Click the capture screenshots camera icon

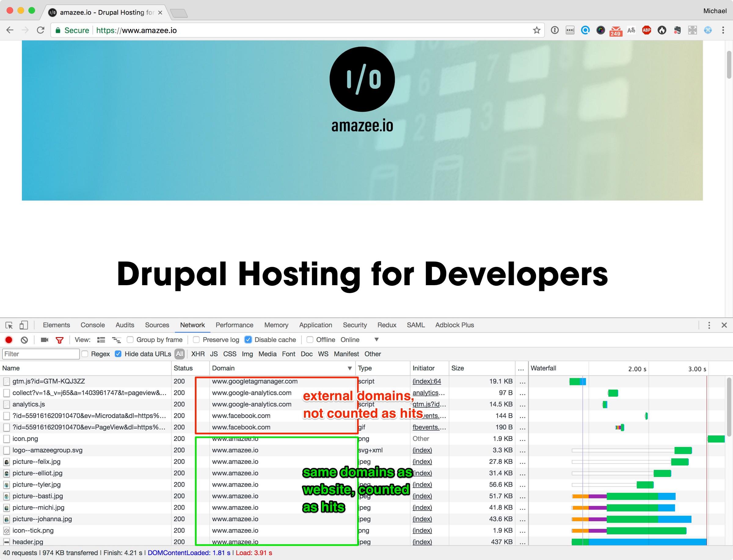tap(44, 340)
